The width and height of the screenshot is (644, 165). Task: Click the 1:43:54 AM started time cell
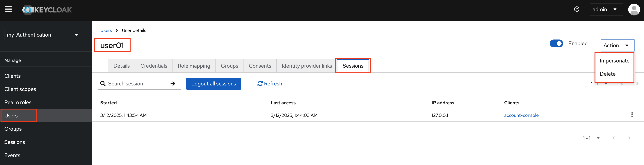123,115
